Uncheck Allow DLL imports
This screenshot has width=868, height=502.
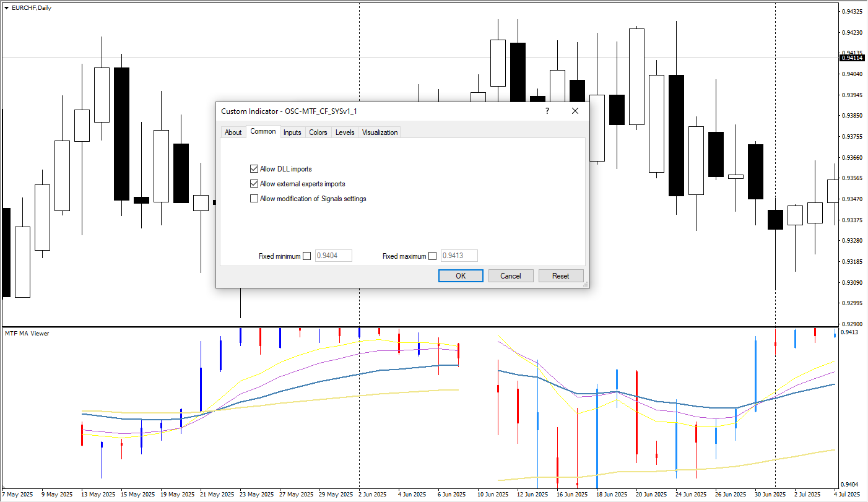click(254, 168)
